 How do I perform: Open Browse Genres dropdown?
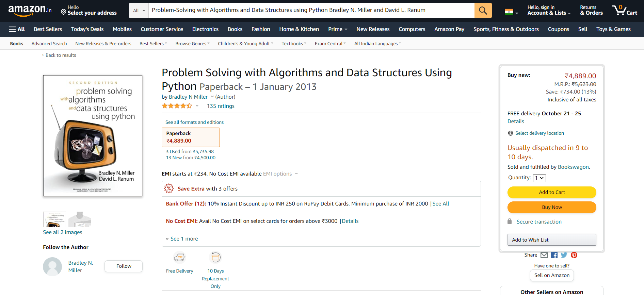tap(192, 44)
